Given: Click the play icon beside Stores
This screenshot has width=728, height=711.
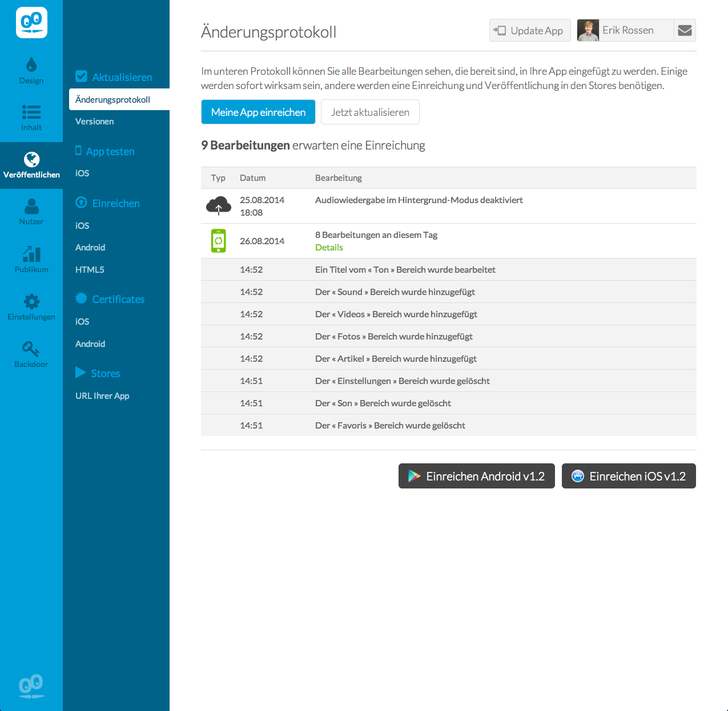Looking at the screenshot, I should click(81, 373).
